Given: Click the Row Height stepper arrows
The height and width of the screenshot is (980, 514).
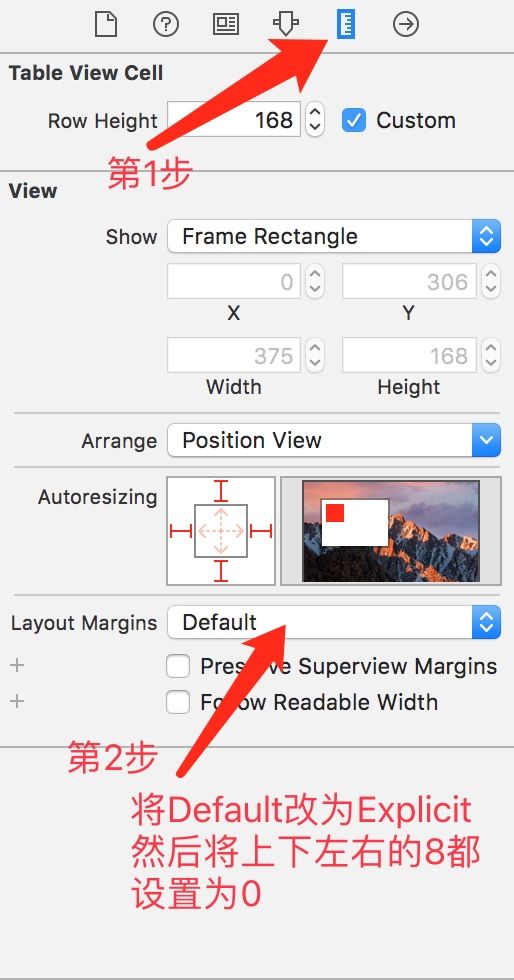Looking at the screenshot, I should pyautogui.click(x=315, y=119).
